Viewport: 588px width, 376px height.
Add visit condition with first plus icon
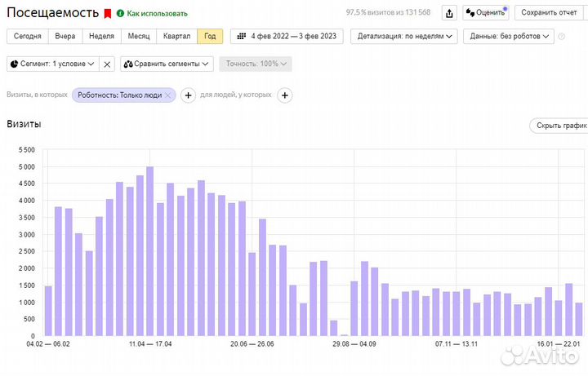click(188, 95)
